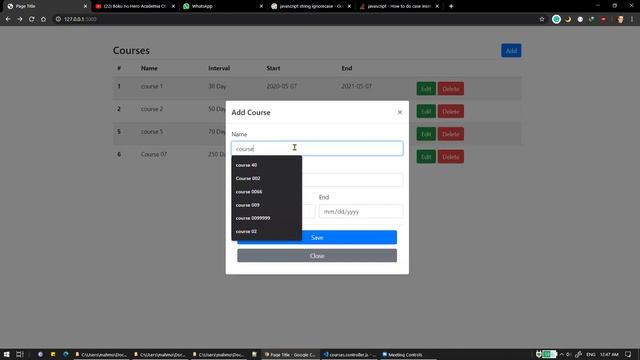The width and height of the screenshot is (640, 360).
Task: Switch to Page Title - Google Chrome taskbar item
Action: coord(290,354)
